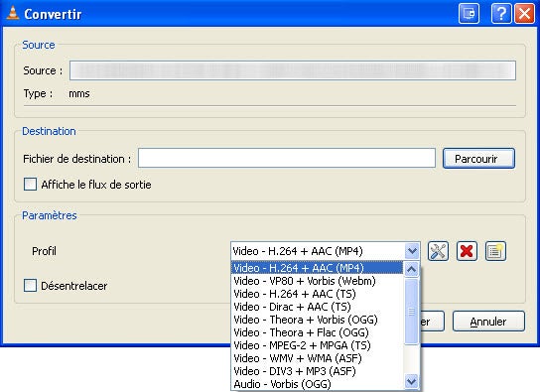
Task: Toggle the Désentrelacer checkbox
Action: 31,285
